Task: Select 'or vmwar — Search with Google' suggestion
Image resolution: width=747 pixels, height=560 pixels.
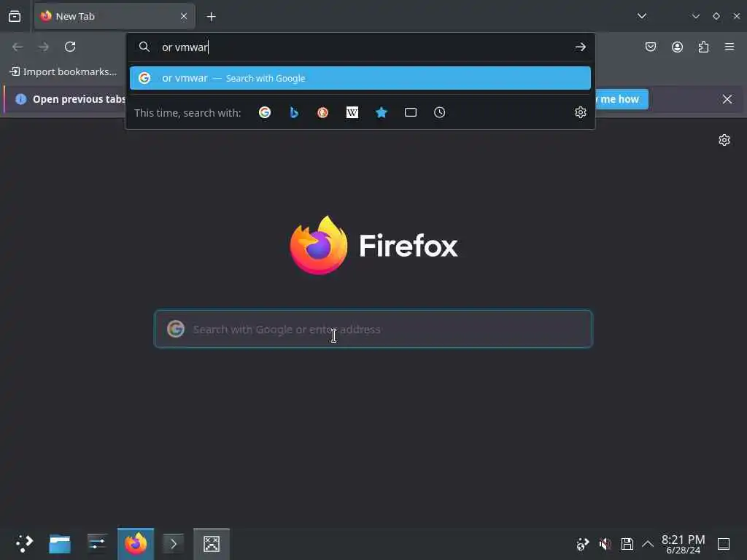Action: 360,78
